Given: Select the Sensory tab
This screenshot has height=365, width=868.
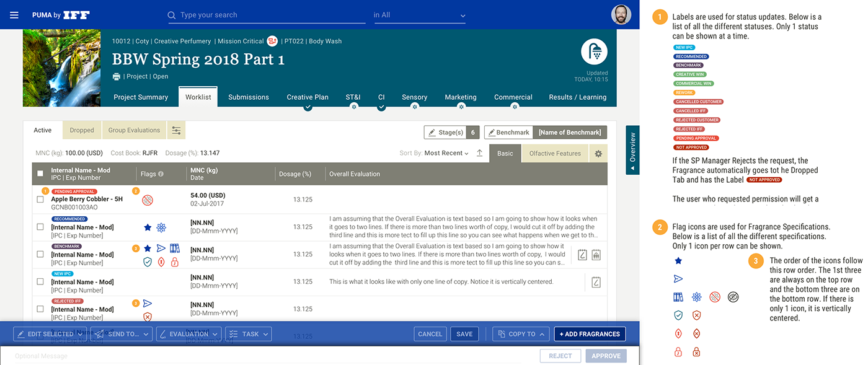Looking at the screenshot, I should (x=415, y=97).
